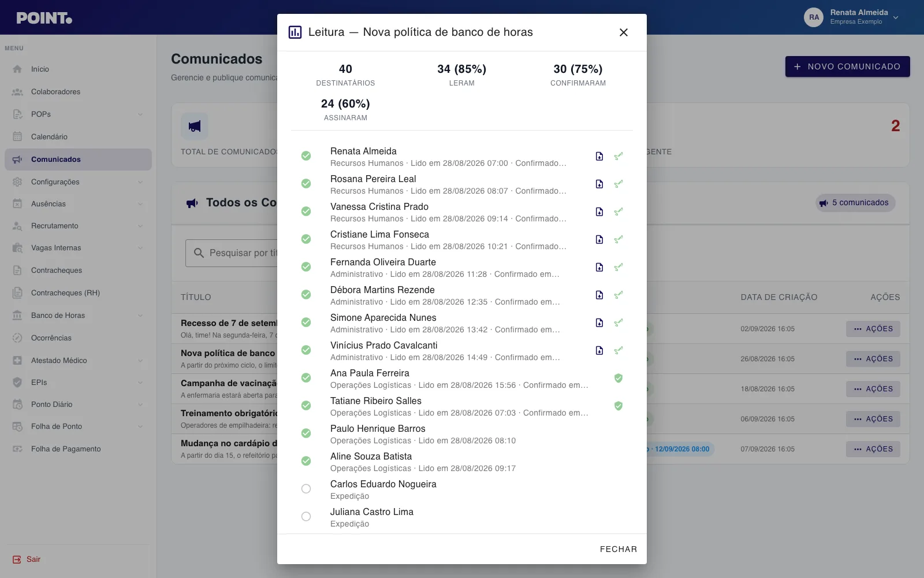Open AÇÕES for the 07/09/2026 row
This screenshot has width=924, height=578.
[x=873, y=449]
